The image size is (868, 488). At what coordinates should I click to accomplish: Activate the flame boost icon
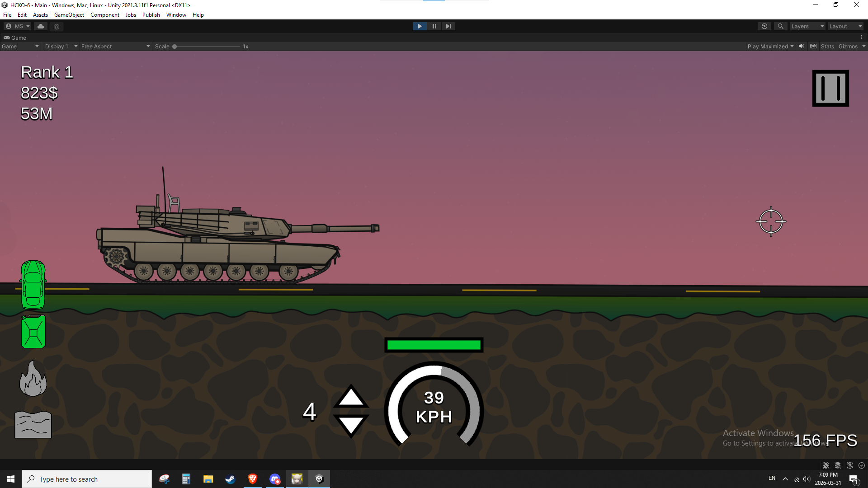click(33, 379)
